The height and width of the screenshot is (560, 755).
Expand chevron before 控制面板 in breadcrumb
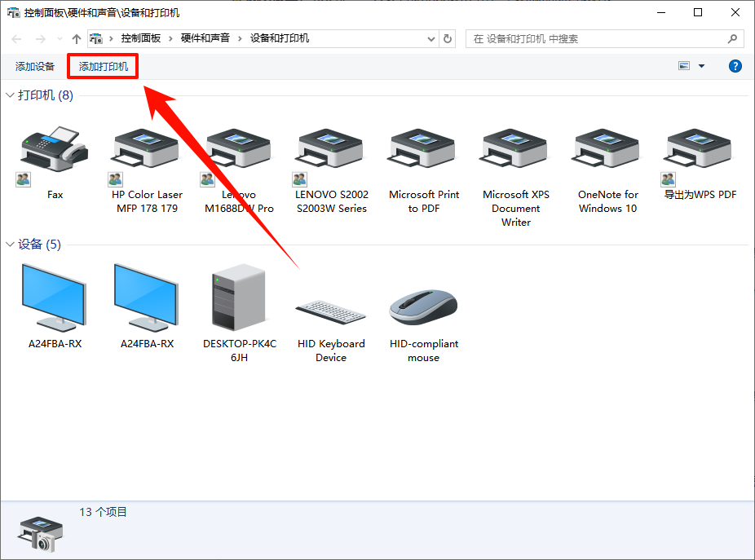[x=111, y=38]
